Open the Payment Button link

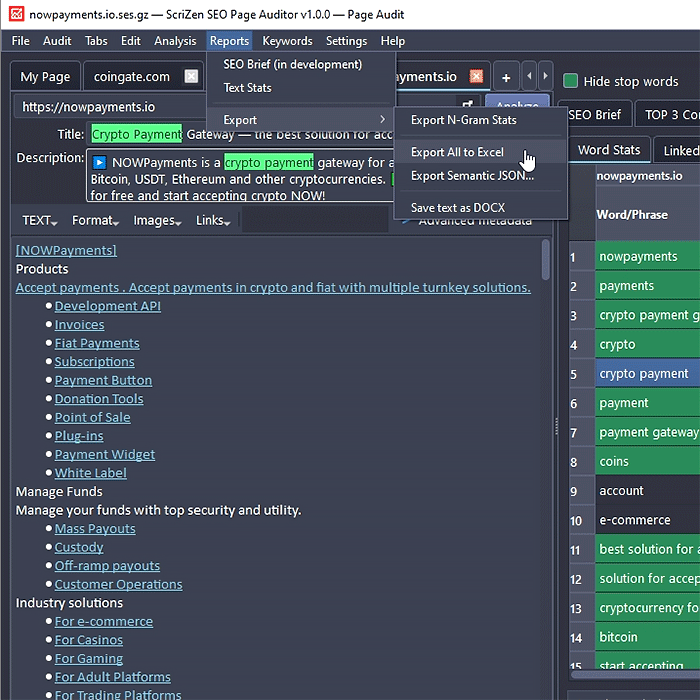(x=103, y=380)
